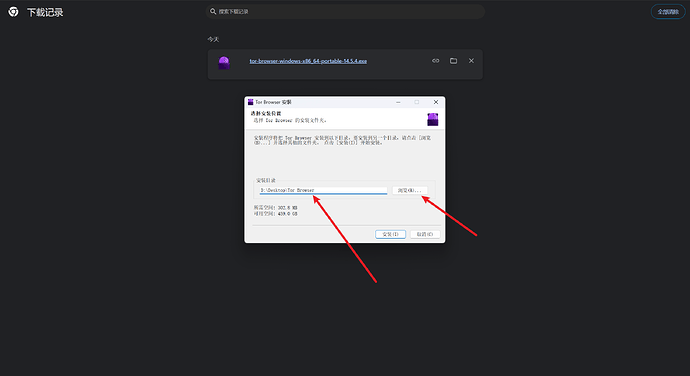
Task: Click the 今天 date heading
Action: (213, 40)
